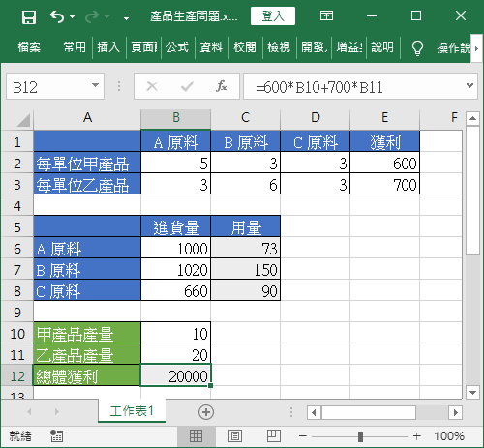Click cell with value 660
Screen dimensions: 484x448
[176, 290]
